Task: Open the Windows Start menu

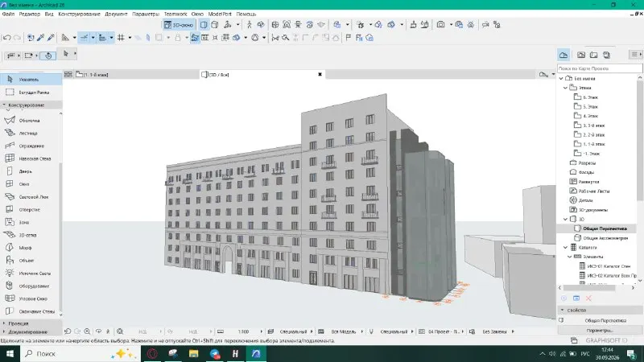Action: [x=9, y=354]
